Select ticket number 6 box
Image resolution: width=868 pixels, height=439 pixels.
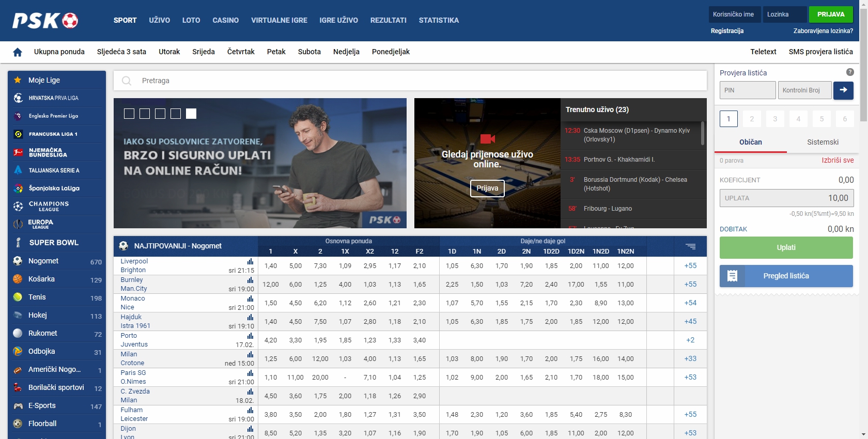pyautogui.click(x=845, y=119)
